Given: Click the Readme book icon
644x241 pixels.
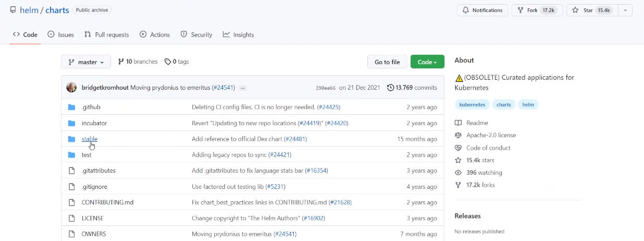Looking at the screenshot, I should coord(459,123).
